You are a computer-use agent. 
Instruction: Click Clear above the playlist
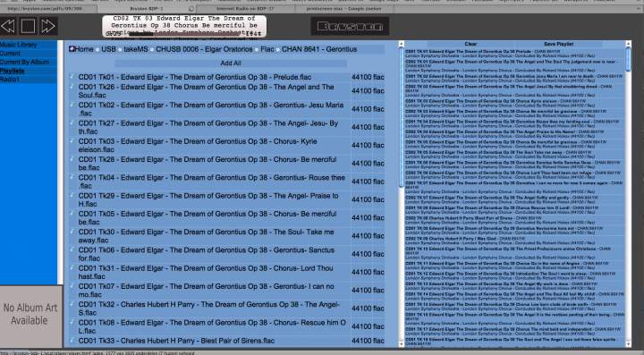[470, 44]
